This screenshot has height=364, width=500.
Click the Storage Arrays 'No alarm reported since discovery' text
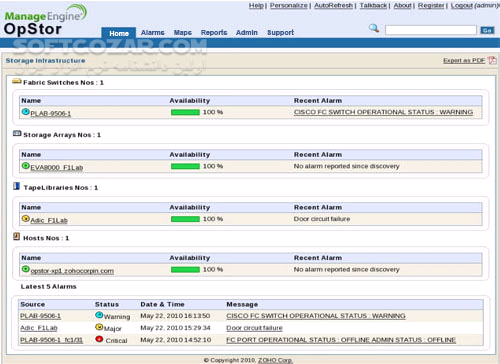click(346, 166)
